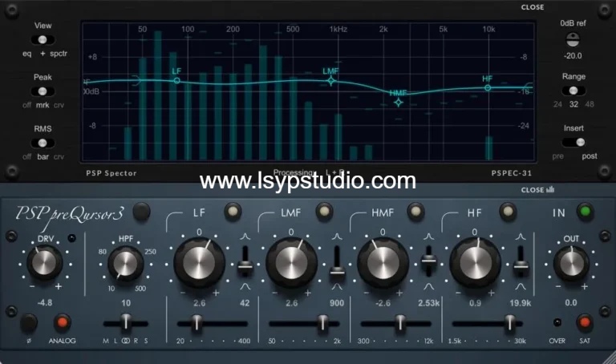Viewport: 616px width, 364px height.
Task: Click the OUT value 0.0
Action: 571,303
